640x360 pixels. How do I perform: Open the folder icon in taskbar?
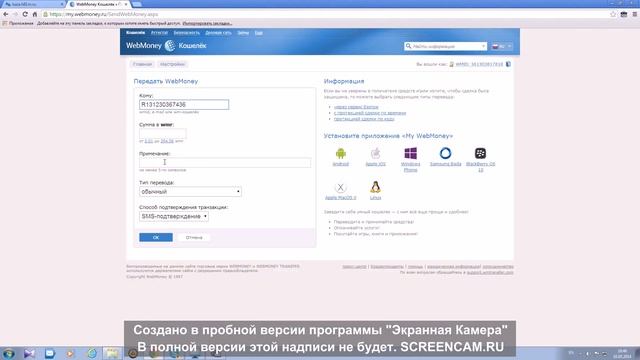pyautogui.click(x=111, y=353)
